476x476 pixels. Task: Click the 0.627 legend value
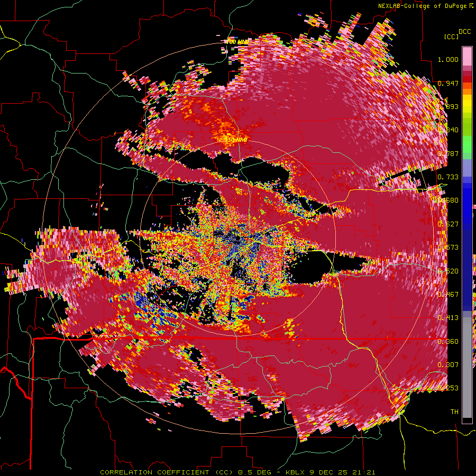coord(448,224)
